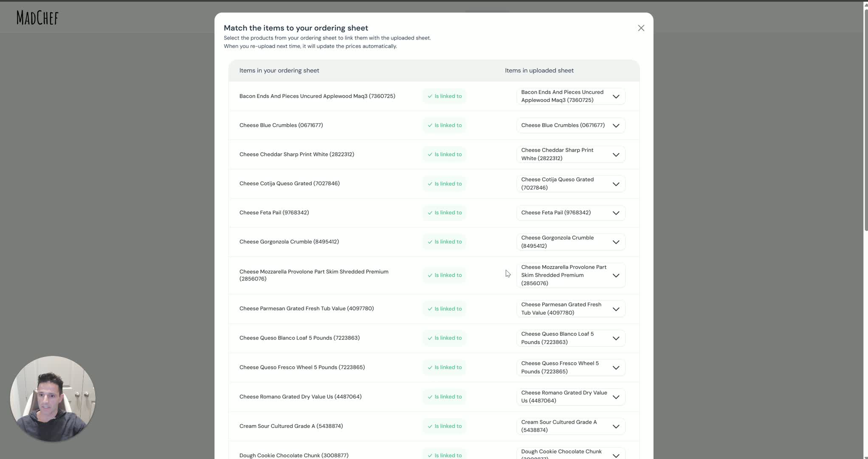The width and height of the screenshot is (868, 459).
Task: Click the chevron arrow for Cheese Blue Crumbles
Action: click(x=616, y=125)
